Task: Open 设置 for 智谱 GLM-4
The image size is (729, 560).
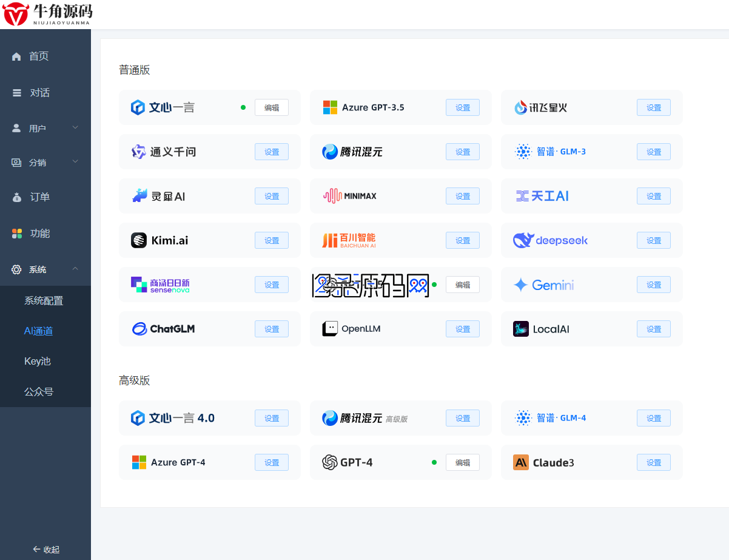Action: (654, 418)
